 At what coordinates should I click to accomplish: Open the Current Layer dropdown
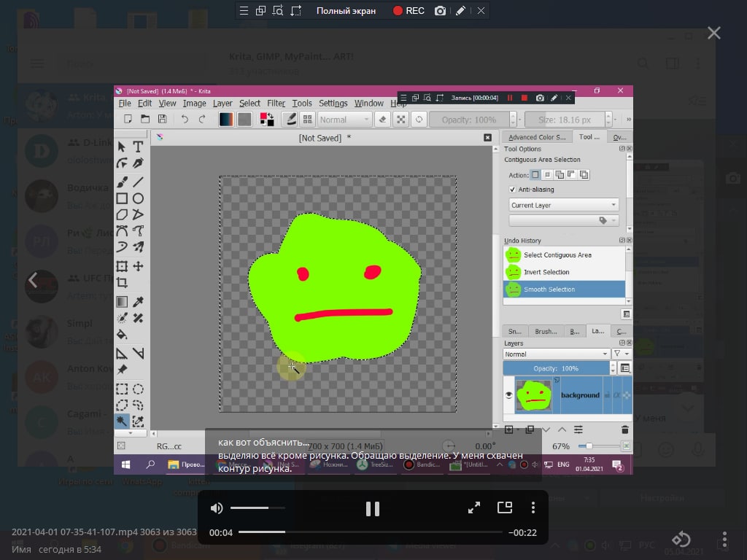[564, 205]
